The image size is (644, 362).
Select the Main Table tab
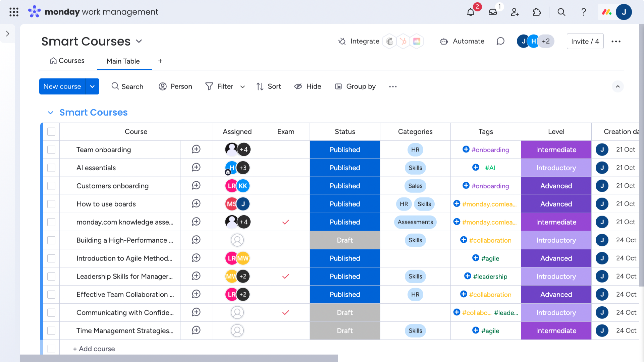tap(123, 61)
